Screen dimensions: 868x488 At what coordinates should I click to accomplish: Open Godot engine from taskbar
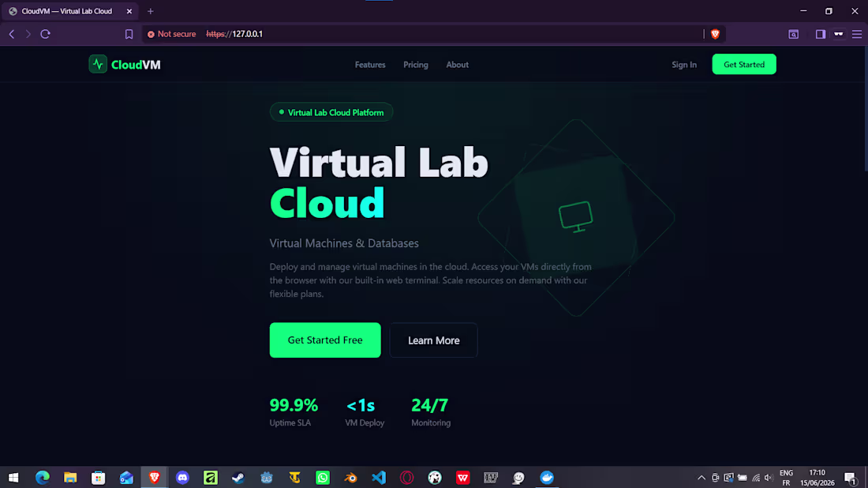click(x=266, y=478)
